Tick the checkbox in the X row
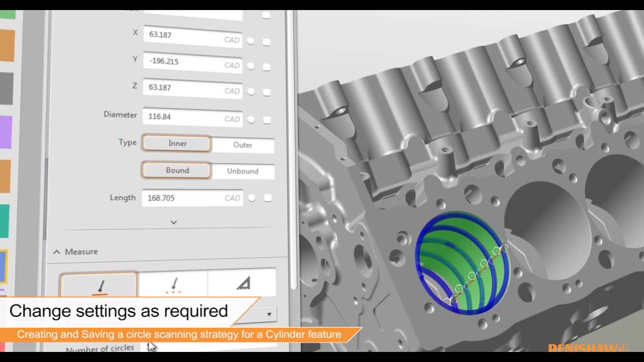The height and width of the screenshot is (362, 644). click(x=266, y=42)
